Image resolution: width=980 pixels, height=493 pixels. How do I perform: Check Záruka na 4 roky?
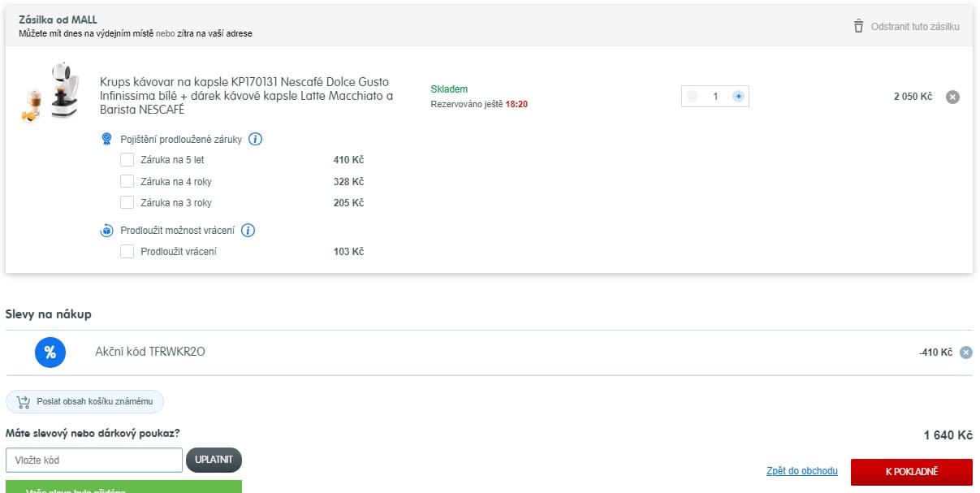coord(127,181)
